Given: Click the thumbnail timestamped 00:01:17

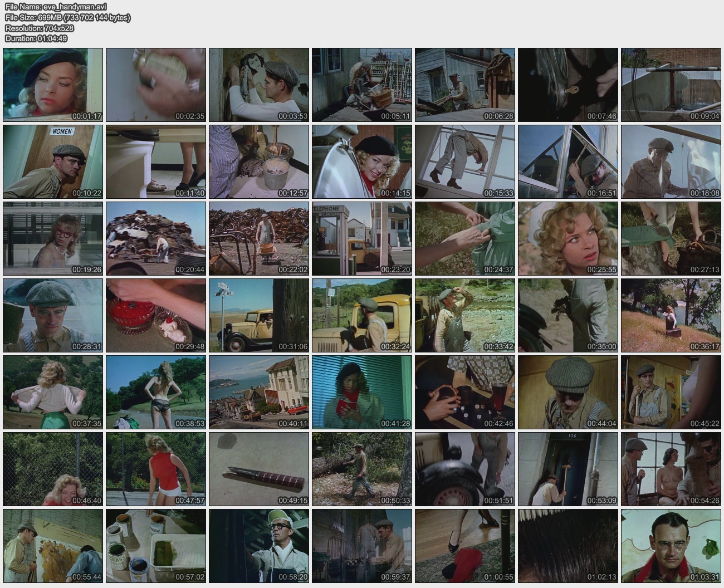Looking at the screenshot, I should (x=53, y=85).
